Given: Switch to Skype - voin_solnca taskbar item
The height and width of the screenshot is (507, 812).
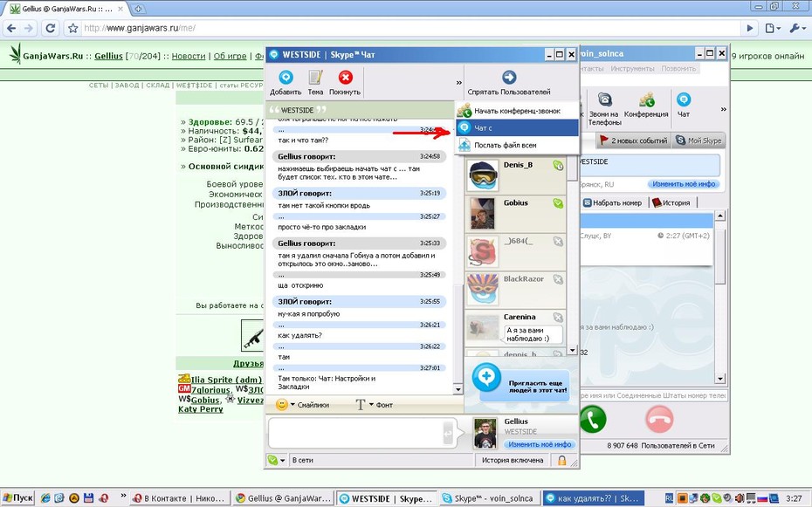Looking at the screenshot, I should pos(489,498).
